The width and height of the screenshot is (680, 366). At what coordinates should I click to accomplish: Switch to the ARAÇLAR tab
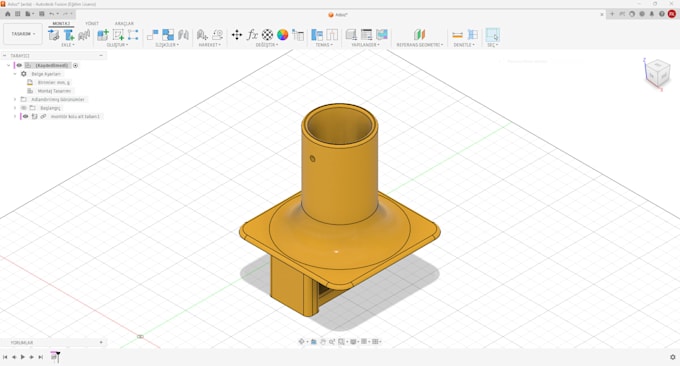coord(124,23)
